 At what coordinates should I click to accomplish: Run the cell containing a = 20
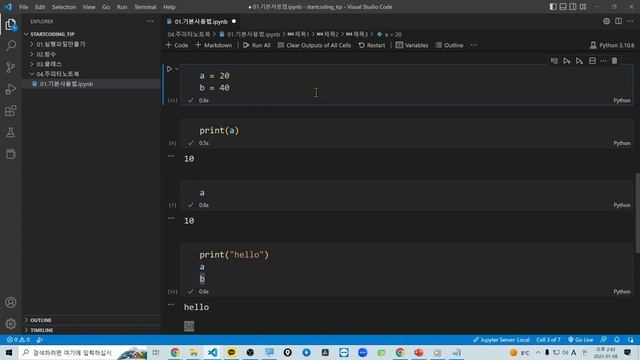(x=169, y=69)
